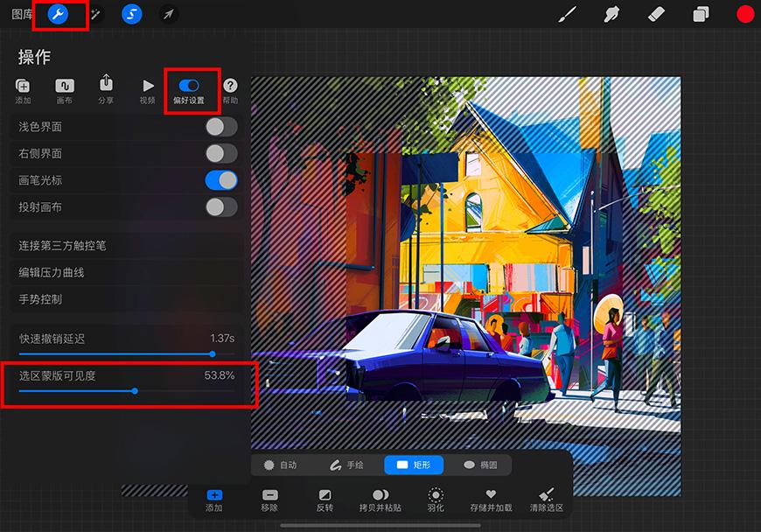Switch to the 视频 video tab
Screen dimensions: 761x532
(x=148, y=91)
